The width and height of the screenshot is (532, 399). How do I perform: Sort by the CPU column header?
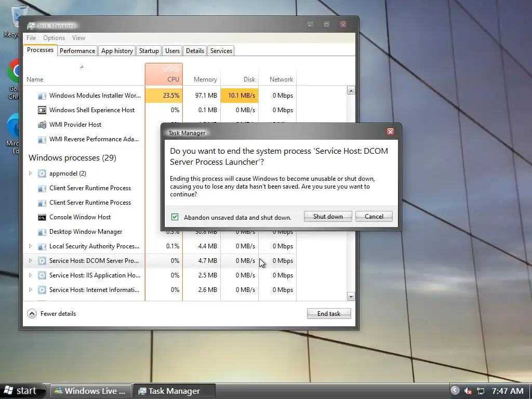[x=164, y=74]
